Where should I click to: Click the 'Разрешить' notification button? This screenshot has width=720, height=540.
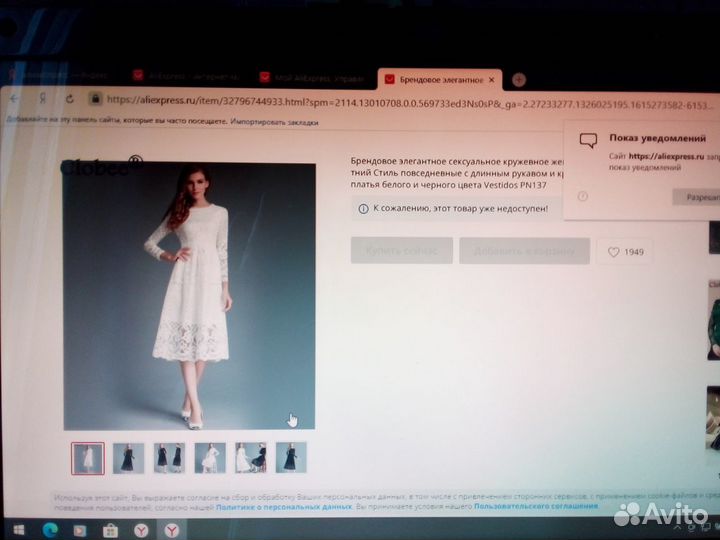coord(695,197)
